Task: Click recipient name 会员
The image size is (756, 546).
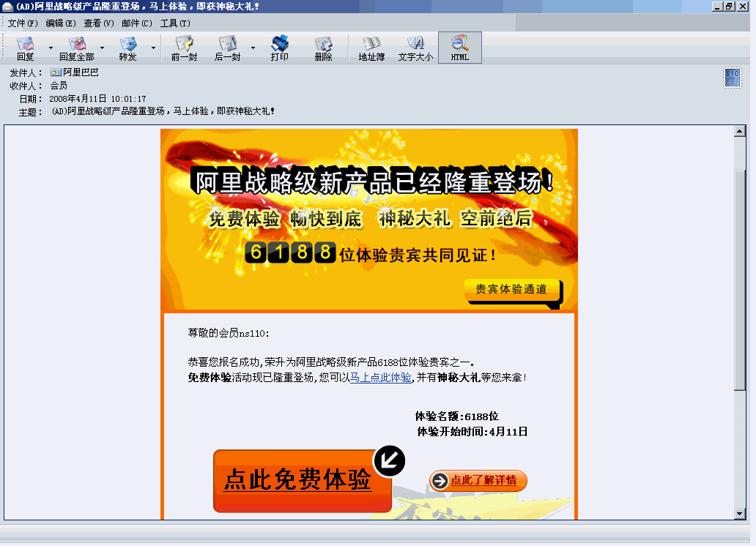Action: [x=59, y=86]
